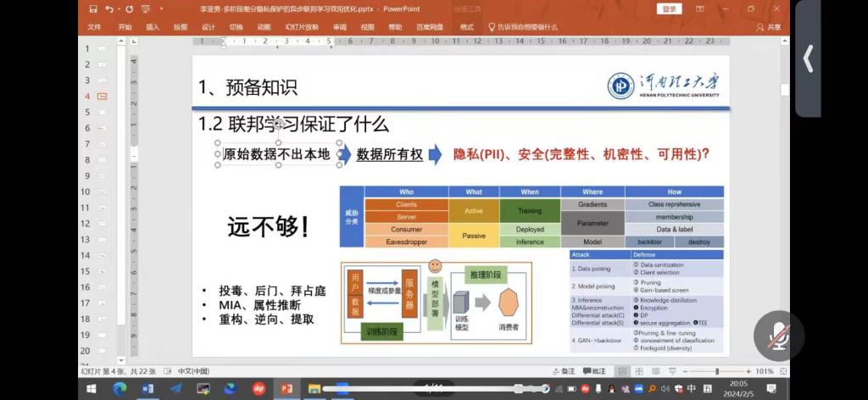868x400 pixels.
Task: Open the Normal view icon in status bar
Action: tap(623, 371)
